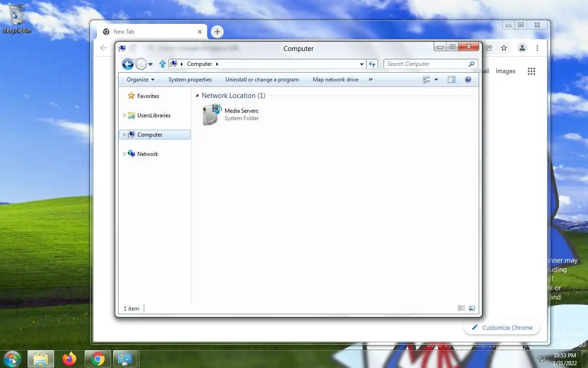The image size is (588, 368).
Task: Refresh the Computer folder view
Action: [372, 64]
